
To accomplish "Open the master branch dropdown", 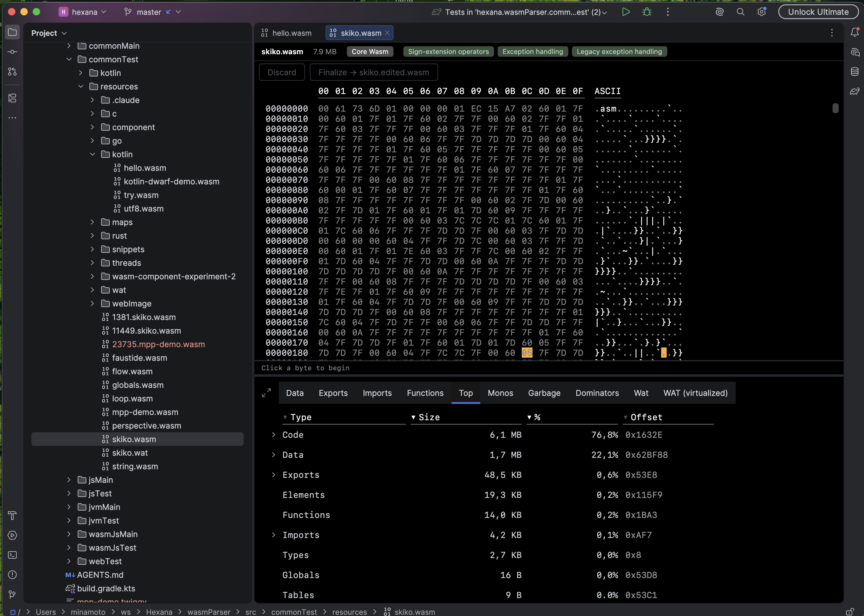I will (x=152, y=12).
